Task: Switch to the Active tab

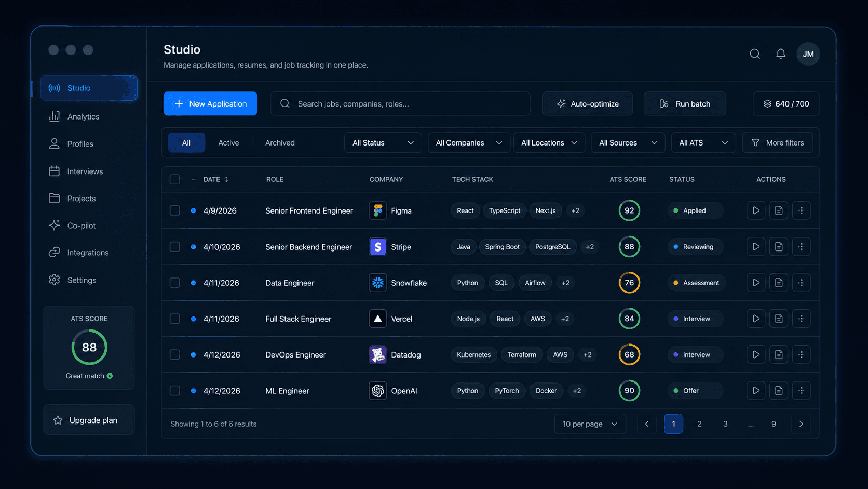Action: click(x=228, y=143)
